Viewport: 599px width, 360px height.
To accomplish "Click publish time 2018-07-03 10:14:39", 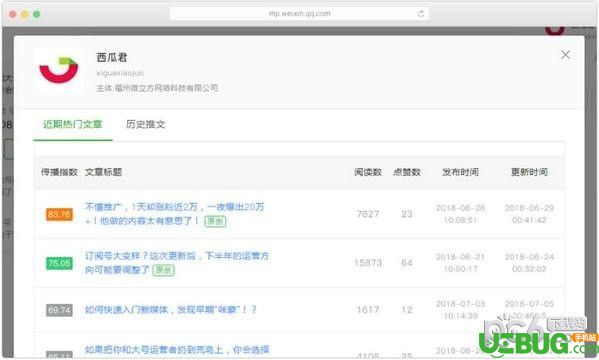I will [x=460, y=310].
